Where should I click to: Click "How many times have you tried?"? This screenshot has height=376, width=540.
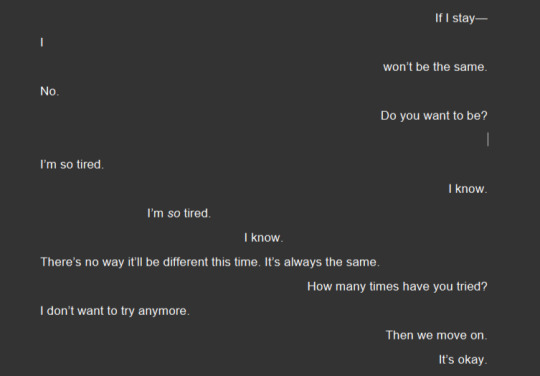coord(397,286)
